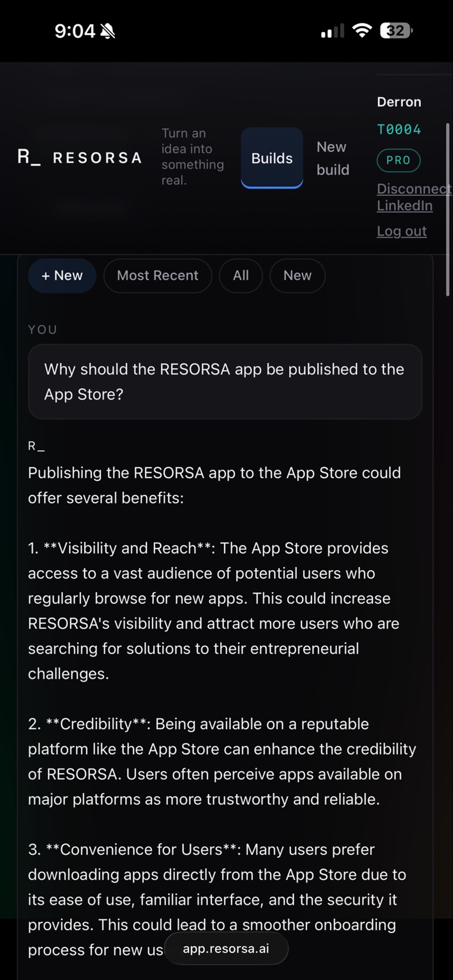This screenshot has width=453, height=980.
Task: Select the Most Recent filter
Action: [x=158, y=275]
